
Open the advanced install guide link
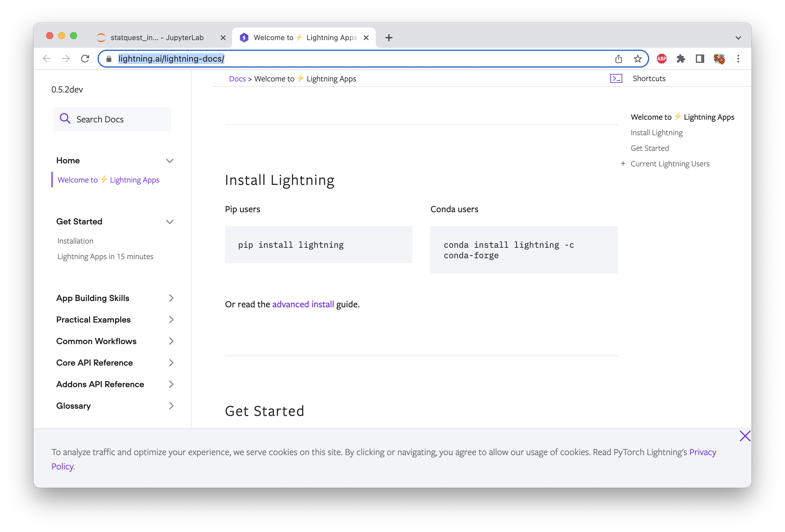pyautogui.click(x=303, y=304)
